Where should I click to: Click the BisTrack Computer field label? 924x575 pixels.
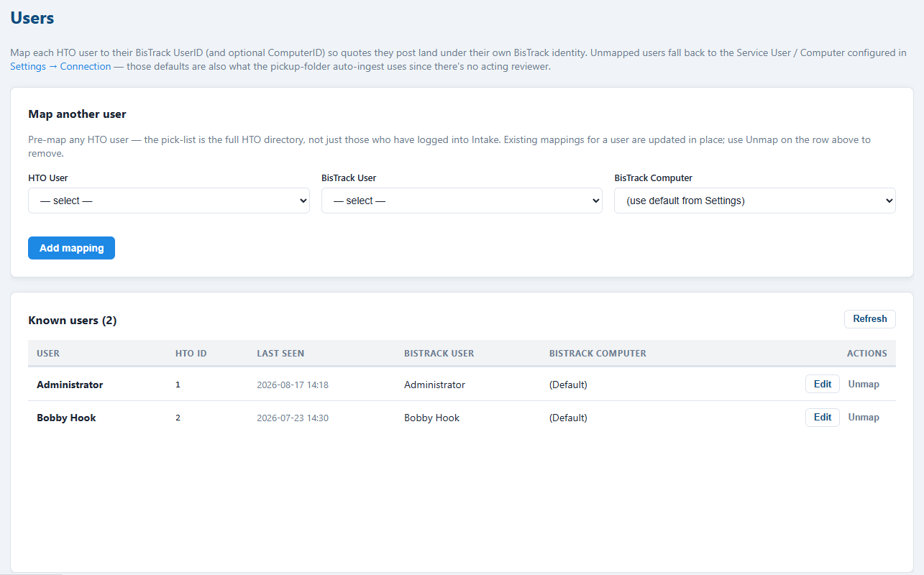click(x=653, y=178)
